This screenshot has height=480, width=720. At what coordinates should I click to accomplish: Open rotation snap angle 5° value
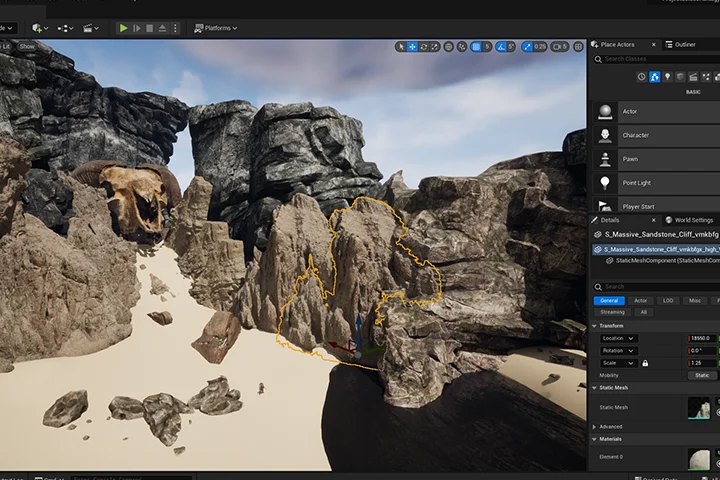511,46
